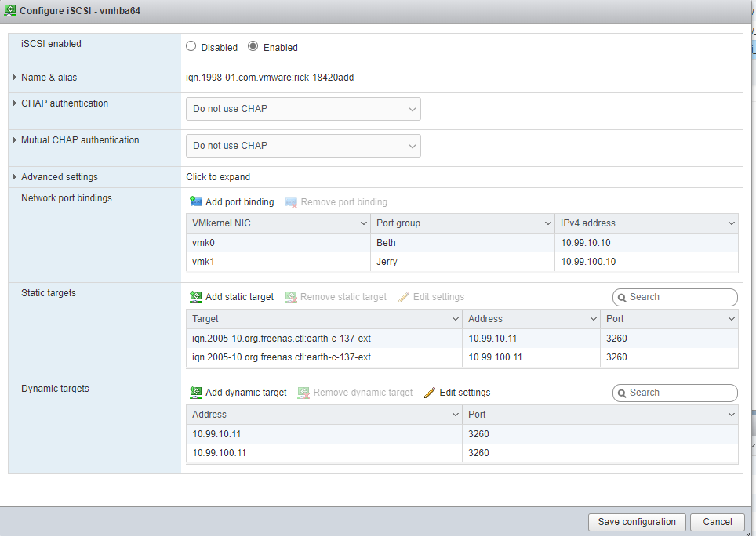
Task: Select the vmk1 port binding row
Action: (x=463, y=262)
